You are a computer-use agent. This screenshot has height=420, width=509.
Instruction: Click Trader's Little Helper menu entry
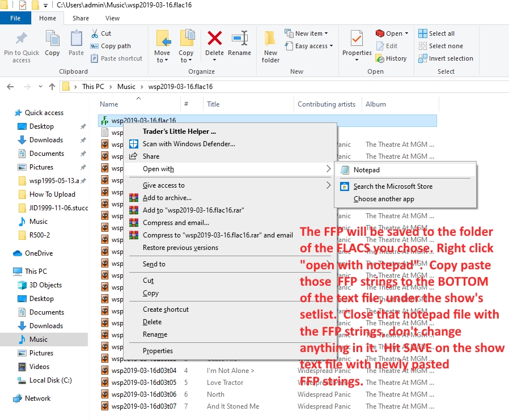[x=179, y=131]
